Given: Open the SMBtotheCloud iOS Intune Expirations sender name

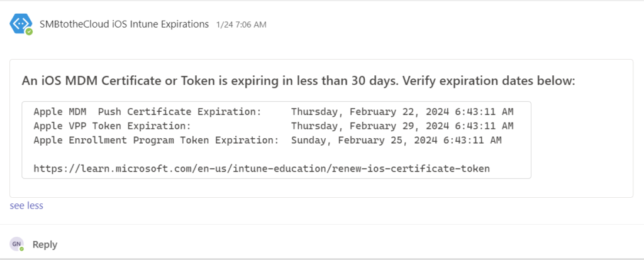Looking at the screenshot, I should [x=124, y=24].
